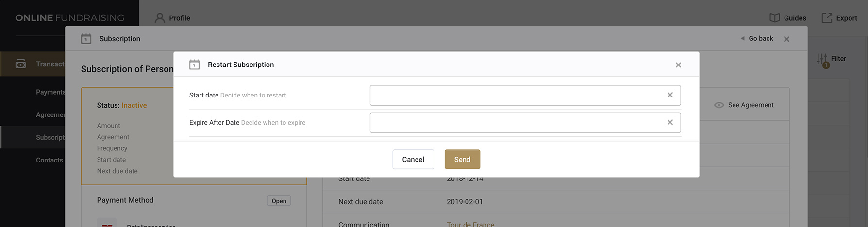The image size is (868, 227).
Task: Click the Subscription panel calendar icon
Action: [x=86, y=39]
